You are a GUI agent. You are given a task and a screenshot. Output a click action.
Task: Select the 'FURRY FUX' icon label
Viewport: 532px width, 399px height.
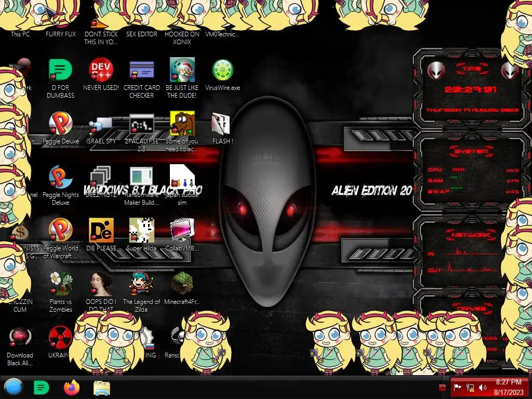point(61,34)
